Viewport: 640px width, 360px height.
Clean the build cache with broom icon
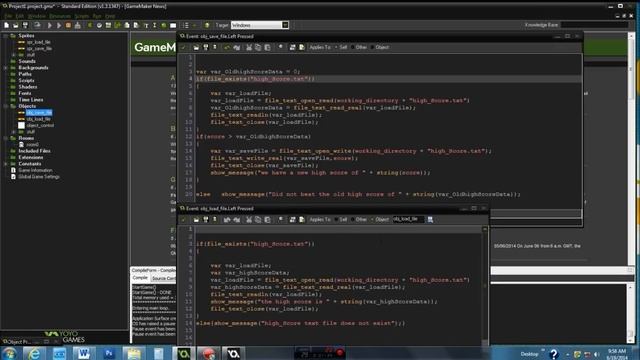pyautogui.click(x=78, y=25)
